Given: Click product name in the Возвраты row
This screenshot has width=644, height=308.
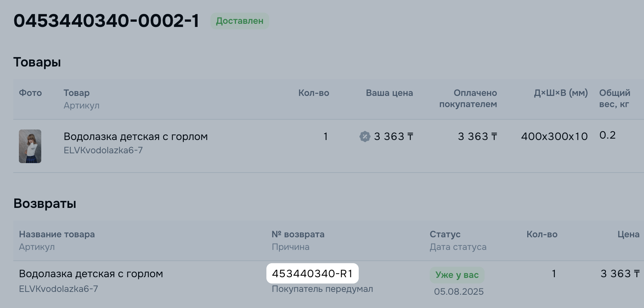Looking at the screenshot, I should pyautogui.click(x=91, y=274).
